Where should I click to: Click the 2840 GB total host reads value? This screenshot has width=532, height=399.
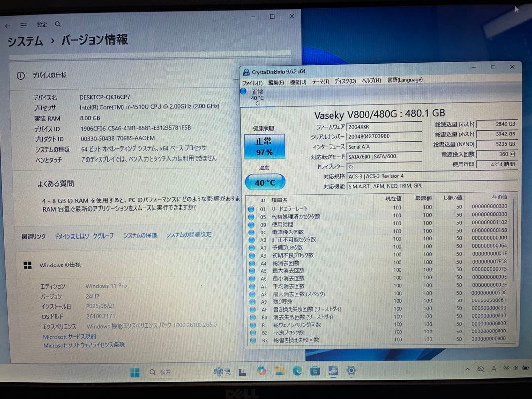tap(497, 124)
